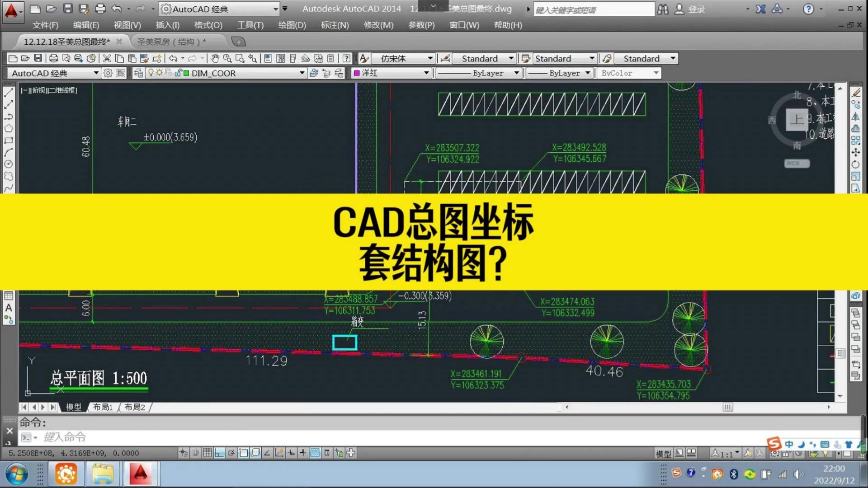Viewport: 868px width, 488px height.
Task: Click the DIM_COOR layer green color swatch
Action: point(186,73)
